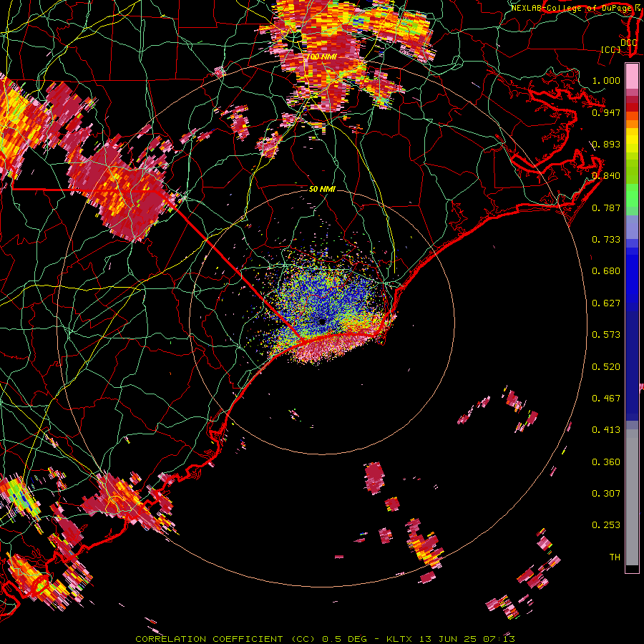Select the 0.360 scale value
644x644 pixels.
tap(606, 462)
